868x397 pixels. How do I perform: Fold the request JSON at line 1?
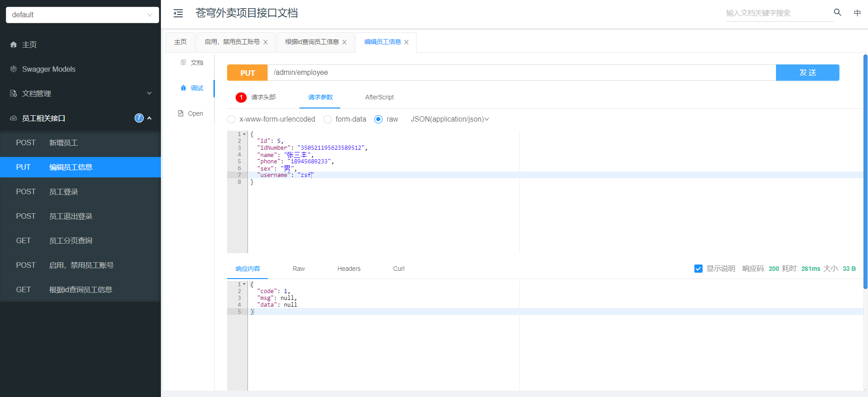[244, 134]
